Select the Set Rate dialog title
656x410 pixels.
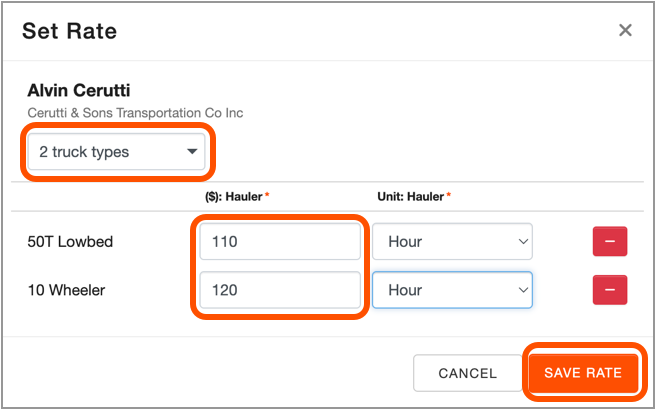pos(69,31)
